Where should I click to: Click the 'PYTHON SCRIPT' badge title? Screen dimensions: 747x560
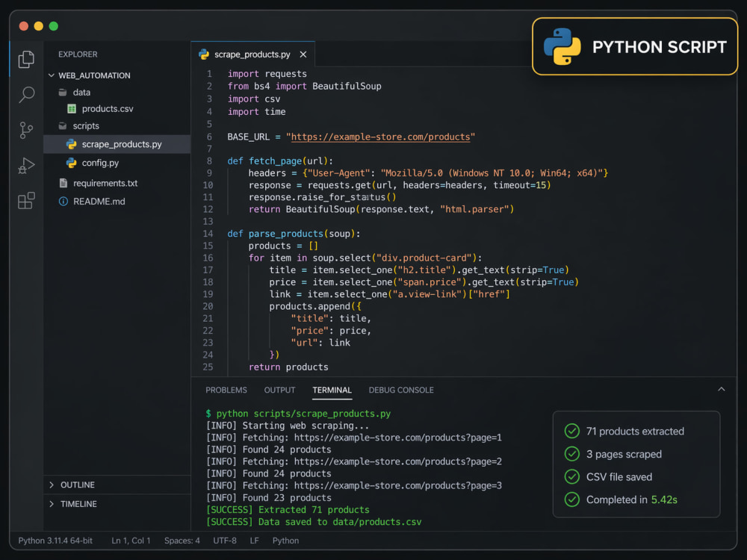pos(660,46)
